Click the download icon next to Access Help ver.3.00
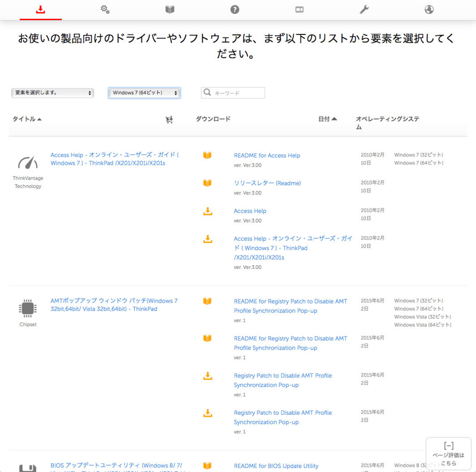The width and height of the screenshot is (476, 472). [207, 211]
